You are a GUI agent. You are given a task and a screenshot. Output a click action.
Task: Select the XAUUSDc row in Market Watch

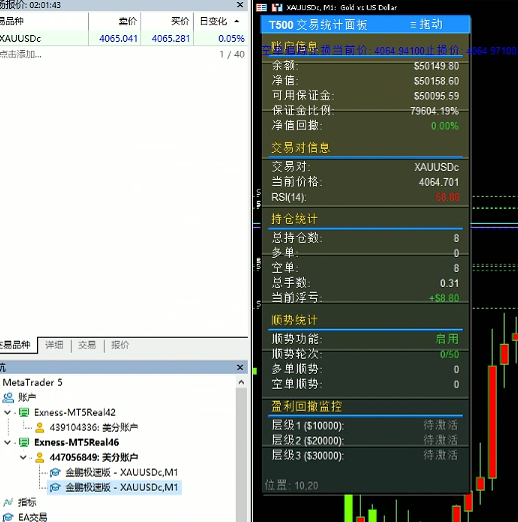123,38
